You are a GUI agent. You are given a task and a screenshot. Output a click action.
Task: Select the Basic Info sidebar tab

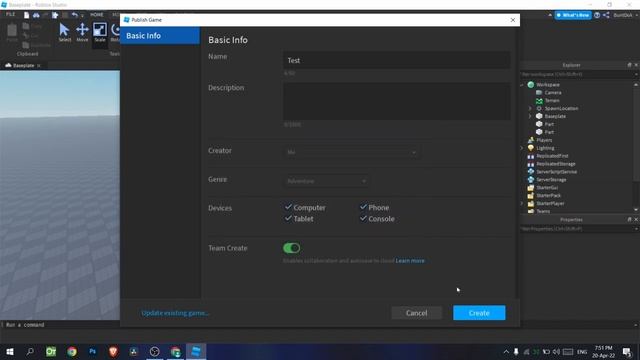160,36
